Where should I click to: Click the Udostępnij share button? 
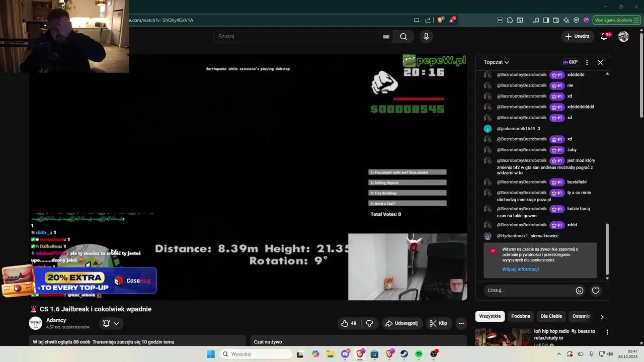pyautogui.click(x=401, y=323)
